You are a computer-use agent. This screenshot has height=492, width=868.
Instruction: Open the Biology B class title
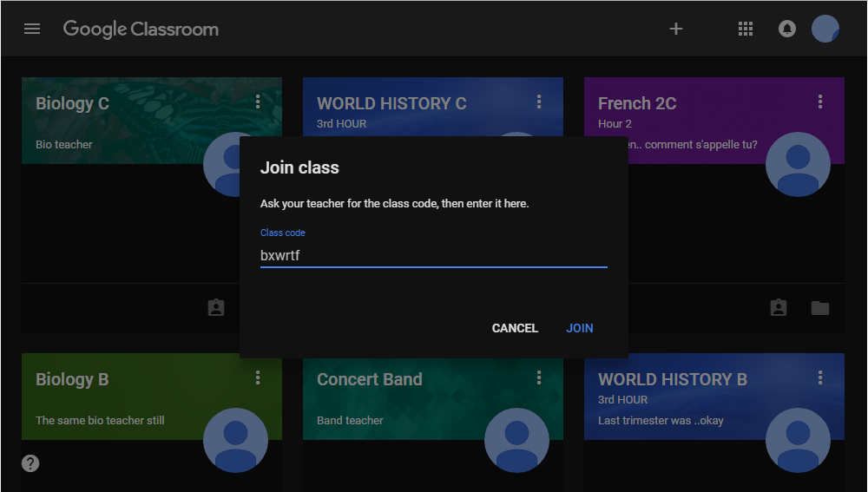click(x=72, y=380)
